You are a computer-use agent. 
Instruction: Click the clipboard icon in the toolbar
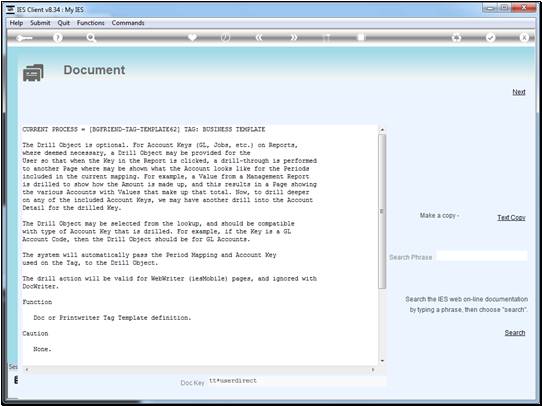tap(361, 37)
